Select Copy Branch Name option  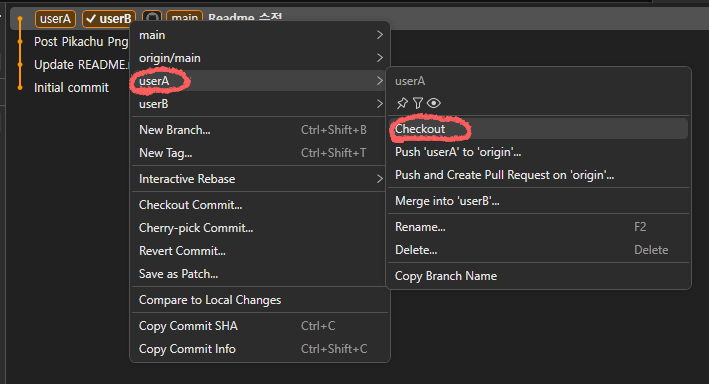point(538,276)
